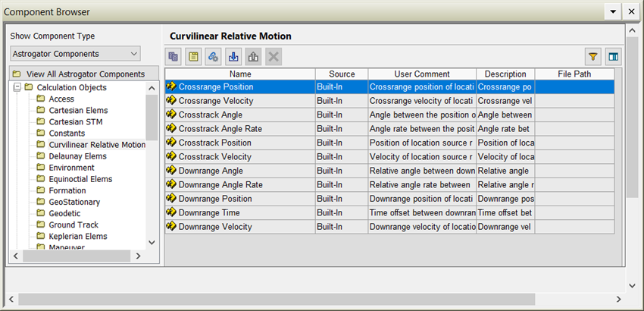Sort the list by Name column header
This screenshot has height=311, width=644.
click(x=239, y=74)
